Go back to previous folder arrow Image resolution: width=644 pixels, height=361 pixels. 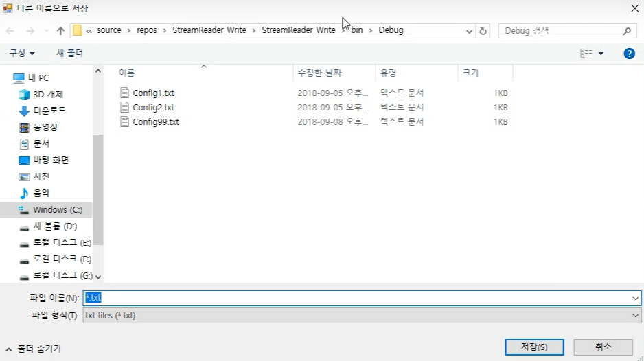click(10, 31)
